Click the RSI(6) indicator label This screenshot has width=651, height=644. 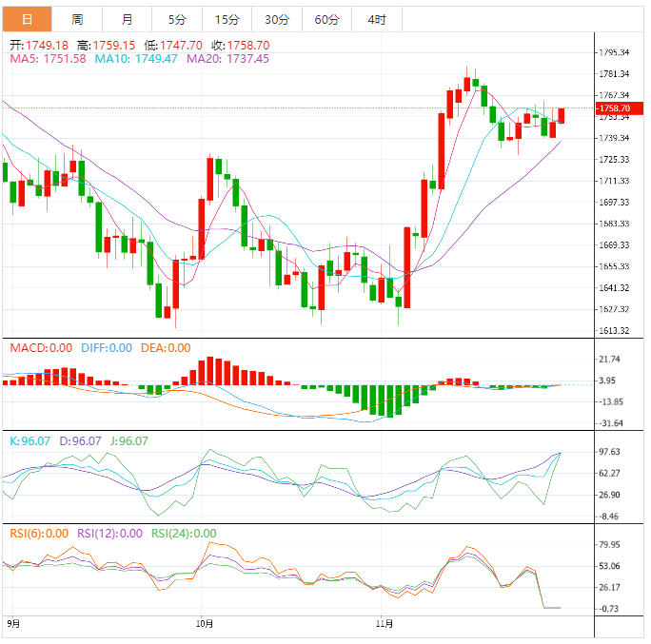(39, 534)
